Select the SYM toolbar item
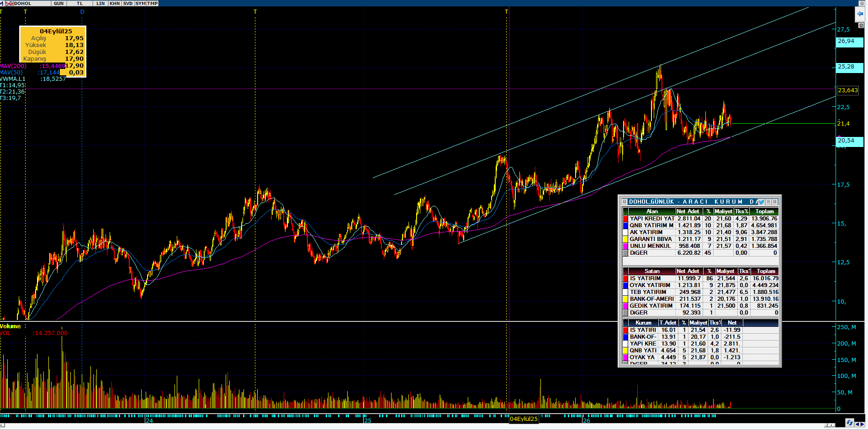 pos(141,3)
